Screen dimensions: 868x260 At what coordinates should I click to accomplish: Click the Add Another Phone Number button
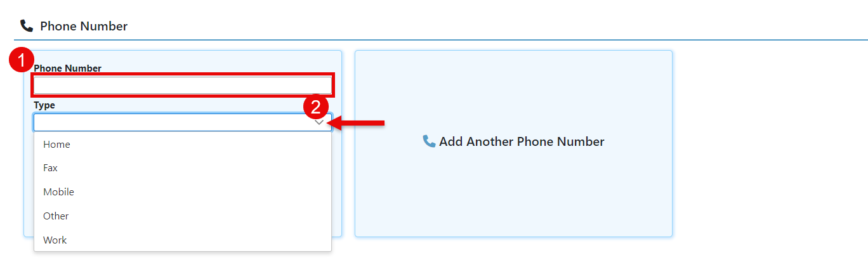point(513,144)
